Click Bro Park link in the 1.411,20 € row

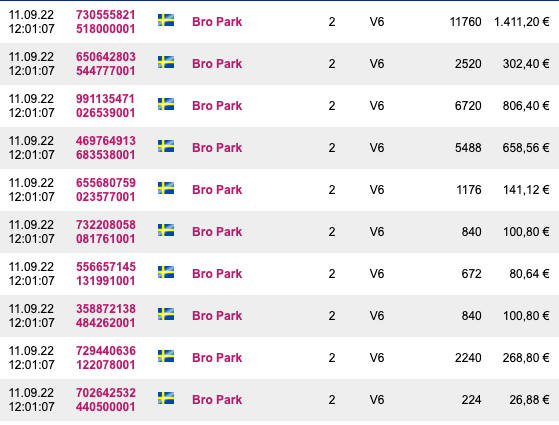tap(217, 22)
